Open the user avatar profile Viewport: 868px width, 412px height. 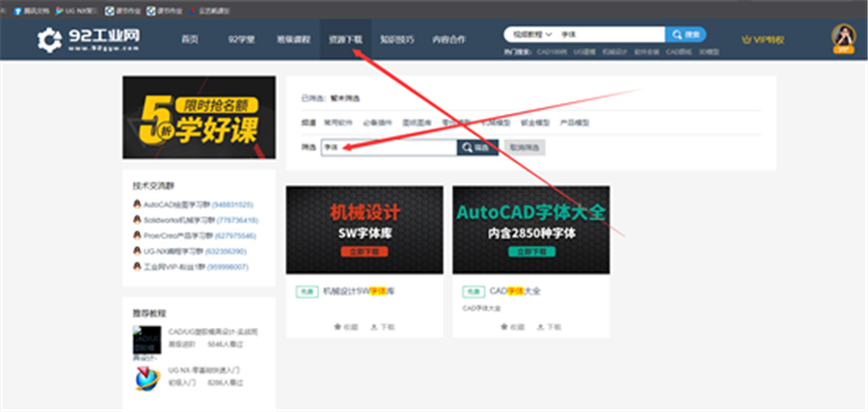[844, 37]
